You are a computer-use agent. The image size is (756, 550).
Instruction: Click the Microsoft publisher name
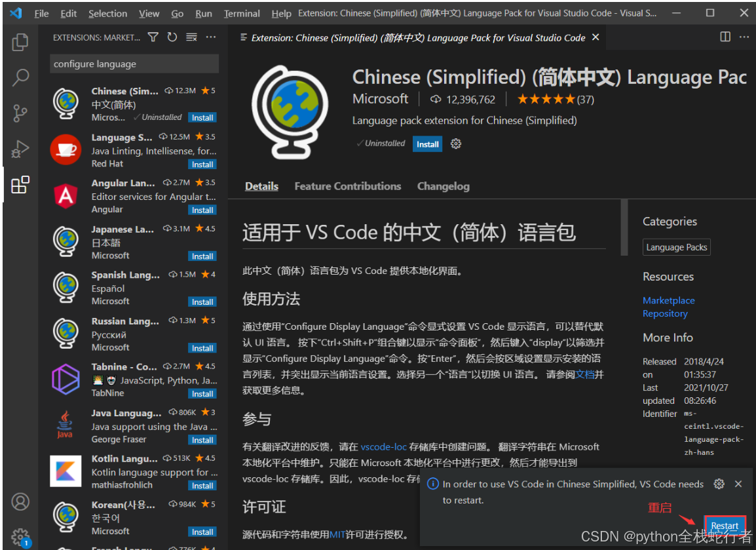(x=380, y=99)
